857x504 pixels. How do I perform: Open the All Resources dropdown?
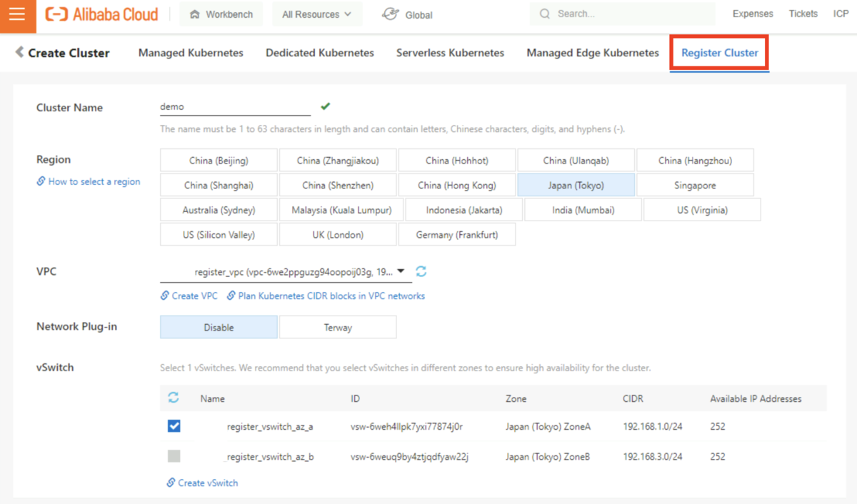coord(317,14)
